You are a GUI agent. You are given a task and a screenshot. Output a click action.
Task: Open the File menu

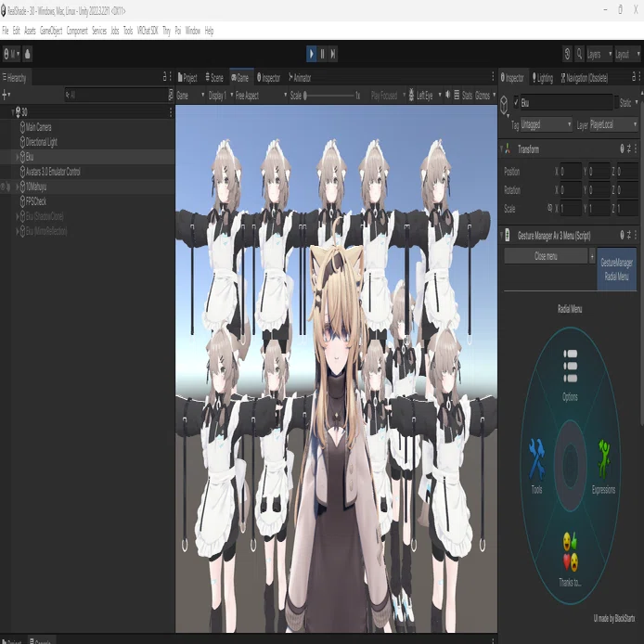pyautogui.click(x=6, y=31)
